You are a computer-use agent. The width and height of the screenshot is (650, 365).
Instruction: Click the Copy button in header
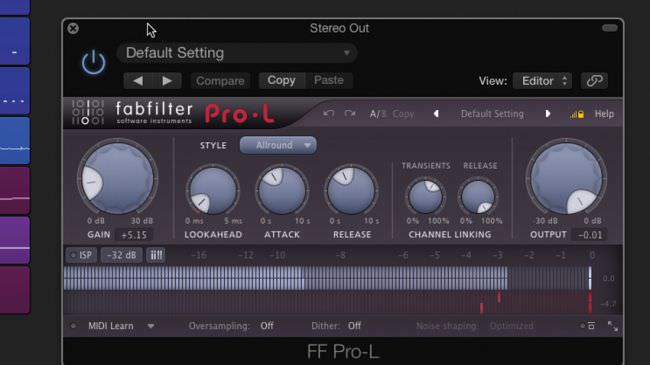click(x=281, y=80)
